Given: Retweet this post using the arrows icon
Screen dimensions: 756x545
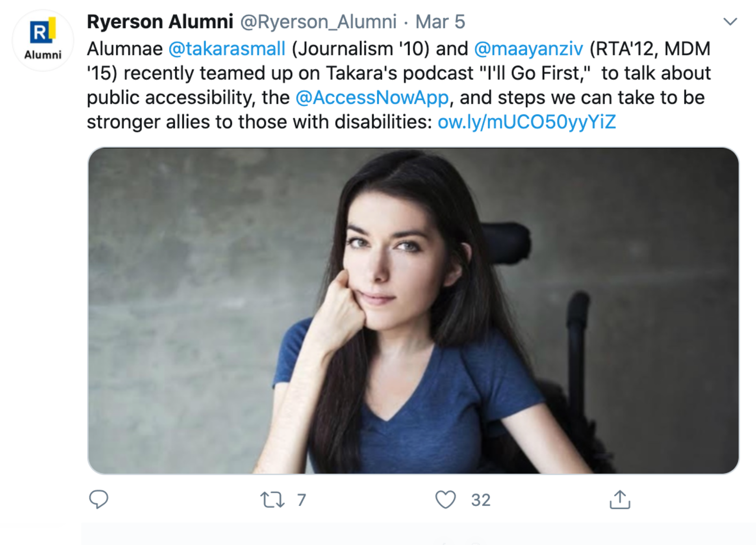Looking at the screenshot, I should pos(272,499).
